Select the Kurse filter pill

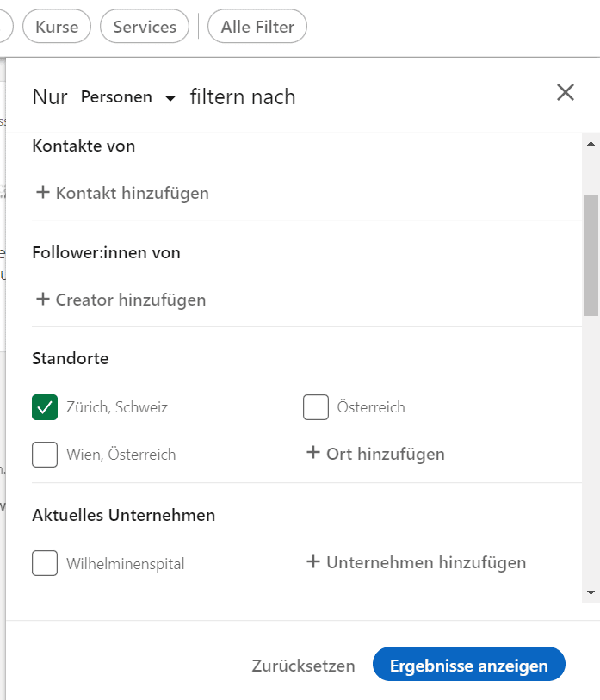[x=57, y=27]
